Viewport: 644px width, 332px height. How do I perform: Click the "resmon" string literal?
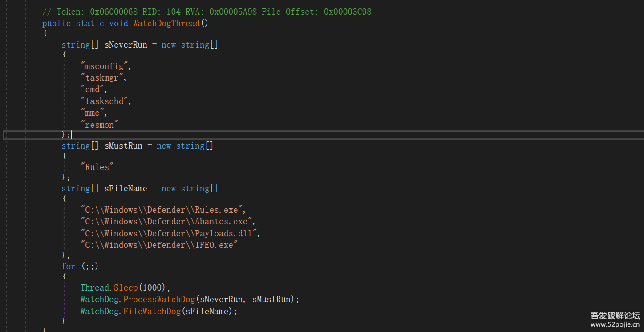(x=100, y=125)
